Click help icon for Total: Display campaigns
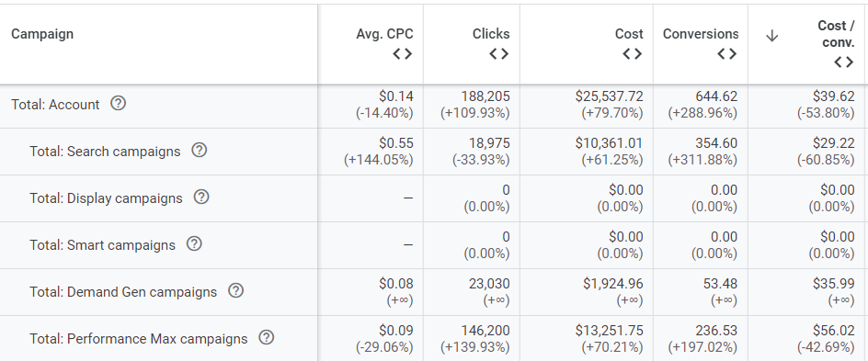Screen dimensions: 868x361 pos(201,197)
